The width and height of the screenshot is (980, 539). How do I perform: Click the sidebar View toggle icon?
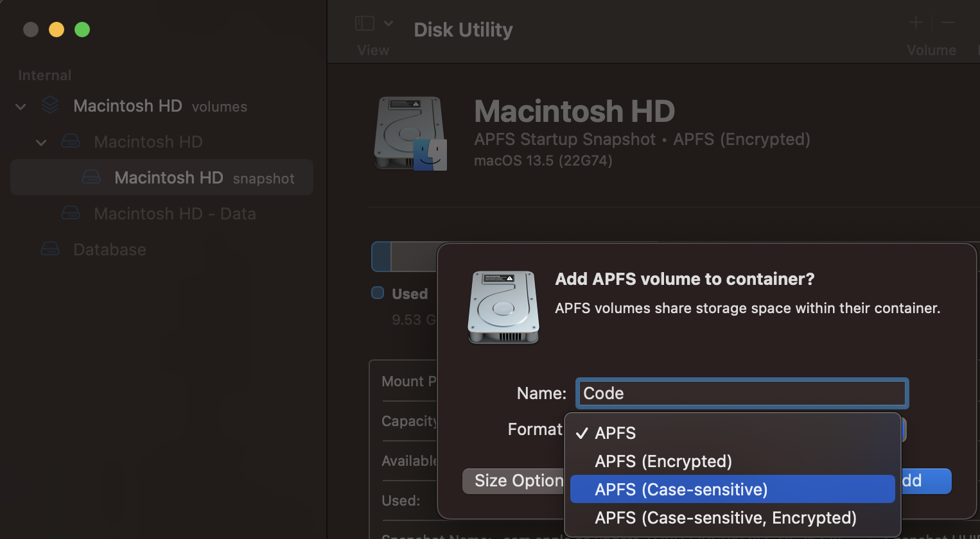(365, 24)
